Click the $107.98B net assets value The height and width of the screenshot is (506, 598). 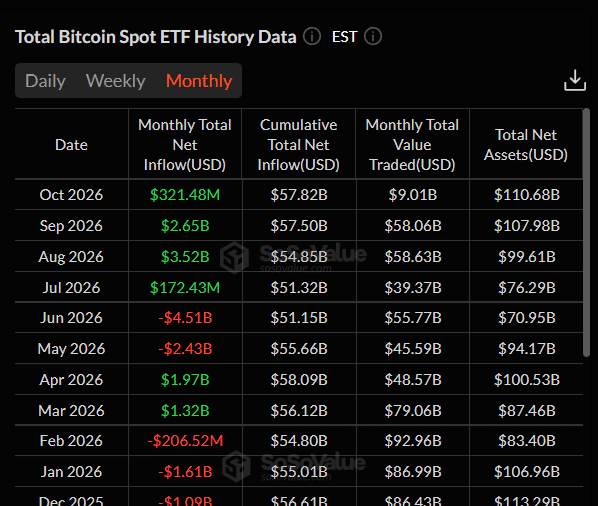pyautogui.click(x=527, y=226)
